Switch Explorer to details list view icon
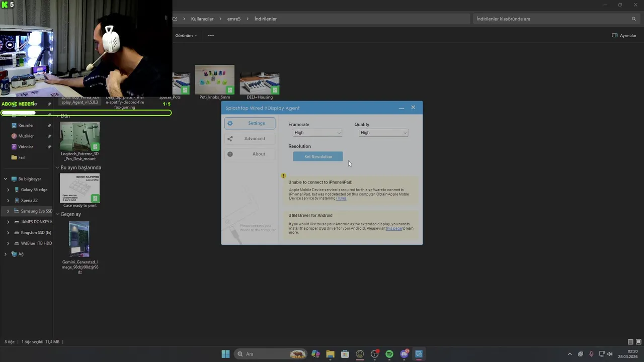Screen dimensions: 644x362 [x=630, y=342]
